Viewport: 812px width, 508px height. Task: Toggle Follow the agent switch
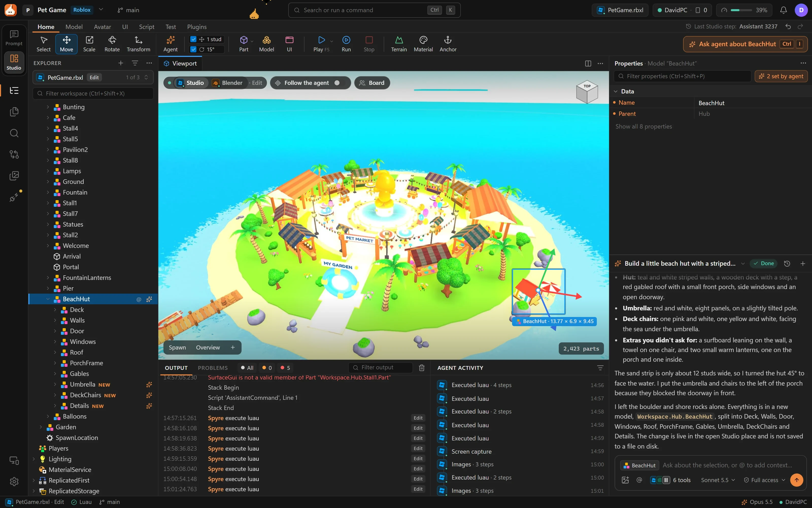coord(339,83)
